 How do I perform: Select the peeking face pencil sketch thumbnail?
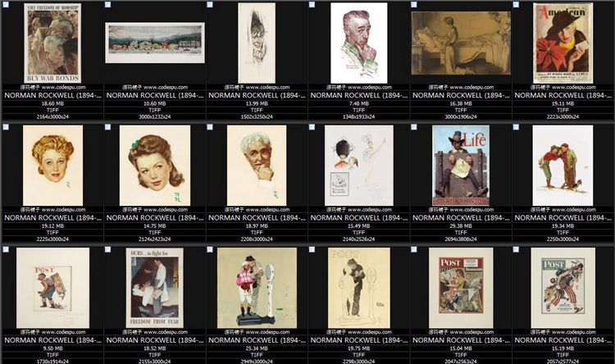click(x=257, y=43)
